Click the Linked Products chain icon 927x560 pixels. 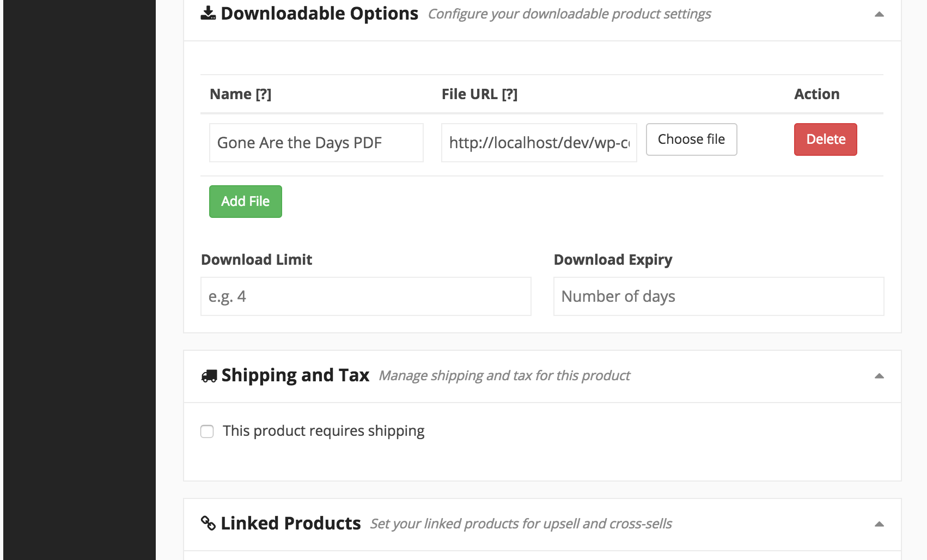tap(208, 523)
